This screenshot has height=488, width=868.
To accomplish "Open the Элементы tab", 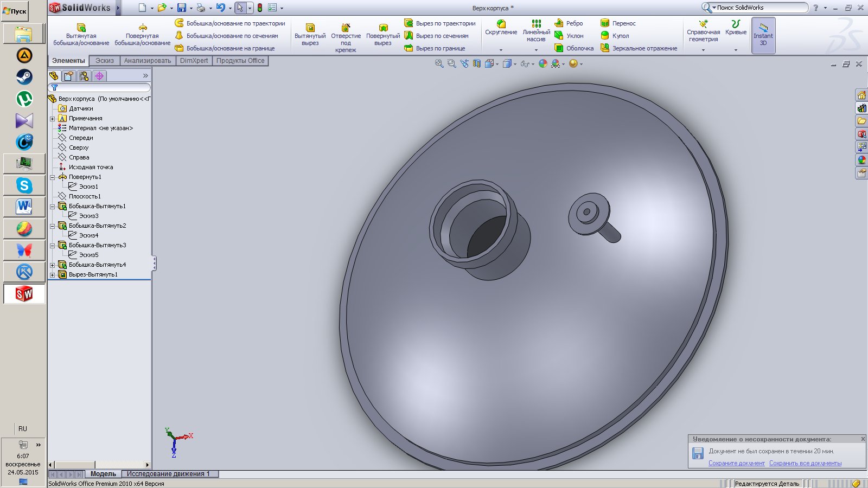I will coord(68,61).
